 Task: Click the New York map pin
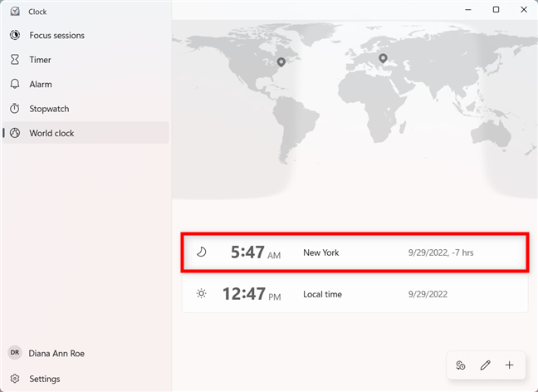(x=281, y=62)
